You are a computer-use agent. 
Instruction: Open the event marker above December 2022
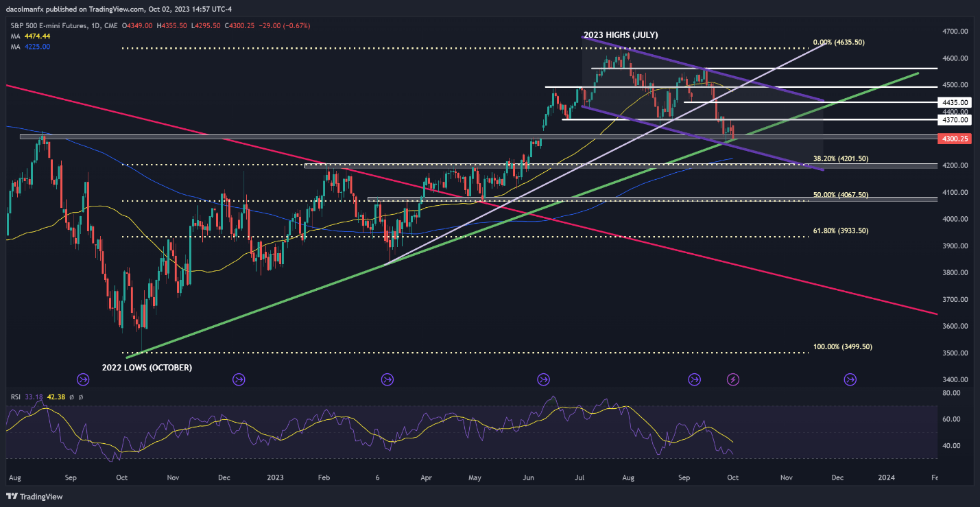239,379
